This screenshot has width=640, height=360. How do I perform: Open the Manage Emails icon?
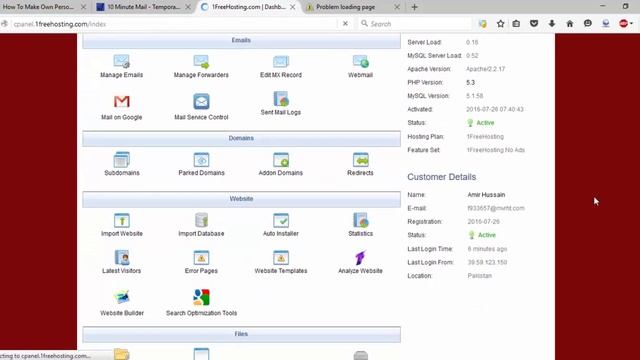pos(122,62)
